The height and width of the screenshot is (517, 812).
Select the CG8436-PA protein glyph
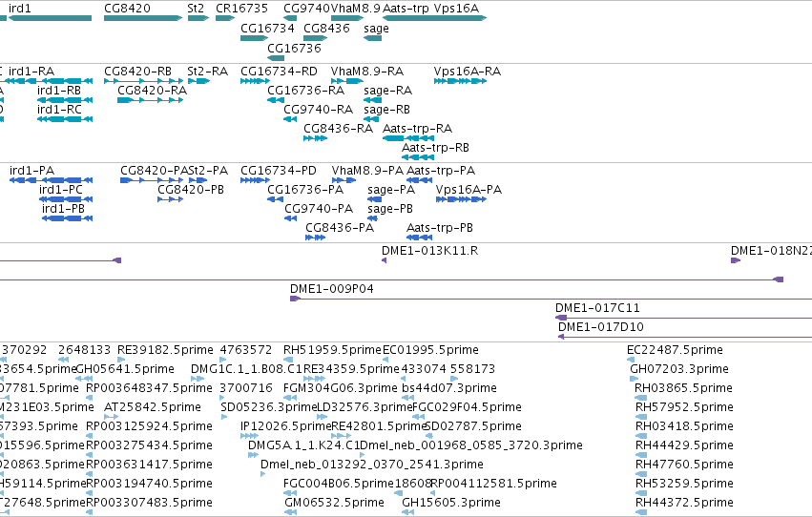[316, 238]
